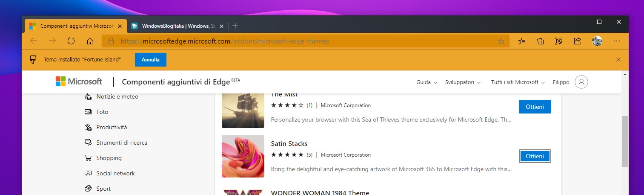Go back with the browser back arrow
Image resolution: width=644 pixels, height=195 pixels.
click(x=34, y=41)
